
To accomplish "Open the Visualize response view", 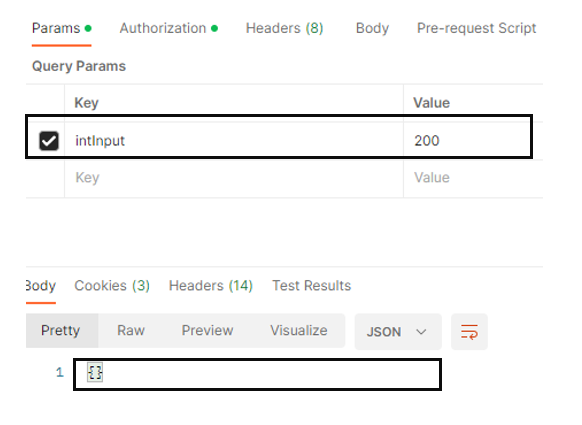I will [299, 330].
